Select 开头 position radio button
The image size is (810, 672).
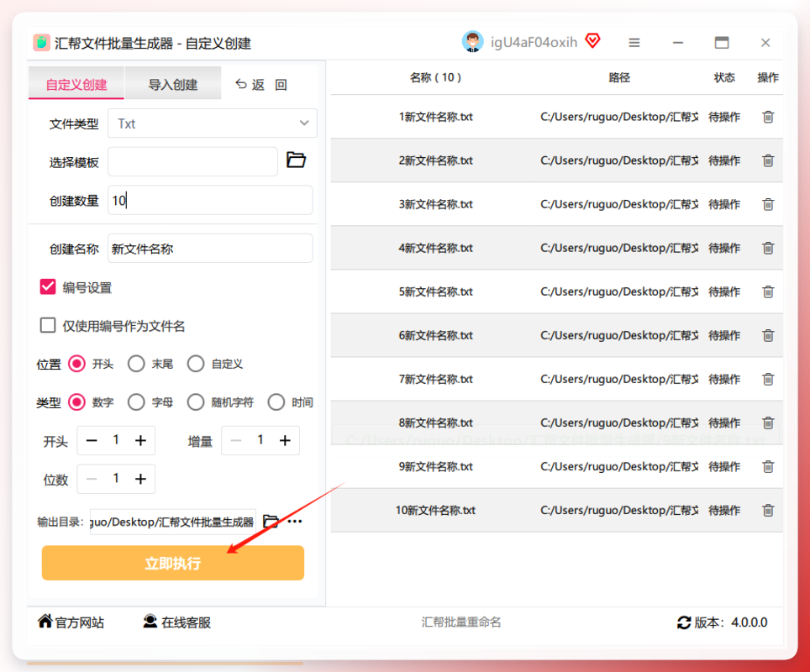click(77, 364)
